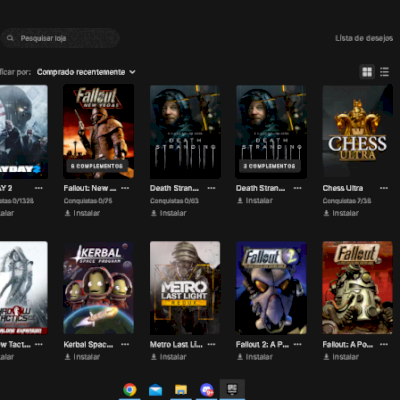Open Lista de desejos
The height and width of the screenshot is (400, 400).
(x=364, y=38)
